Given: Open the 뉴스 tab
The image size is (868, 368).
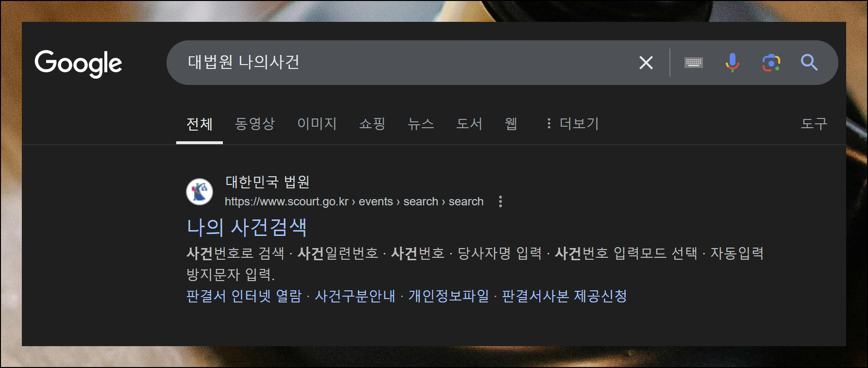Looking at the screenshot, I should [421, 124].
